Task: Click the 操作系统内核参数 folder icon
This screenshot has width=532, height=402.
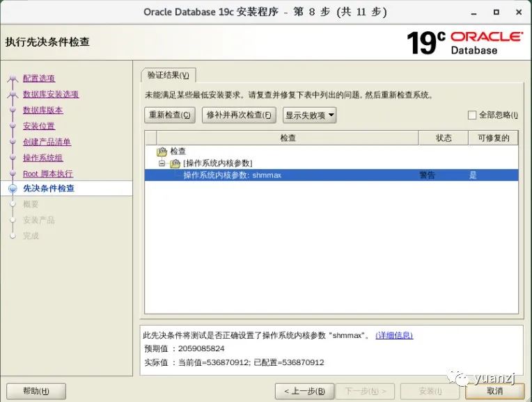Action: pos(175,163)
